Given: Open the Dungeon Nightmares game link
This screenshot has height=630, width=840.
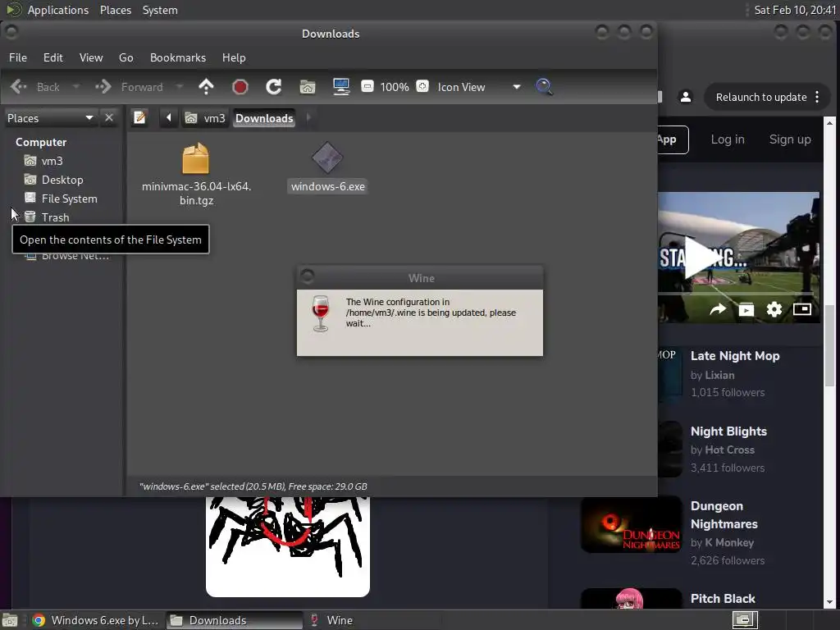Looking at the screenshot, I should (724, 515).
